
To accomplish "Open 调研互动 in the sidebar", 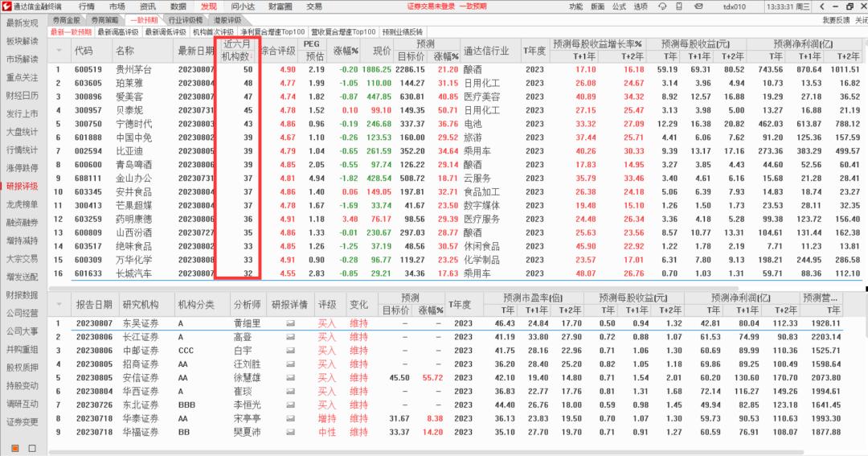I will (23, 404).
